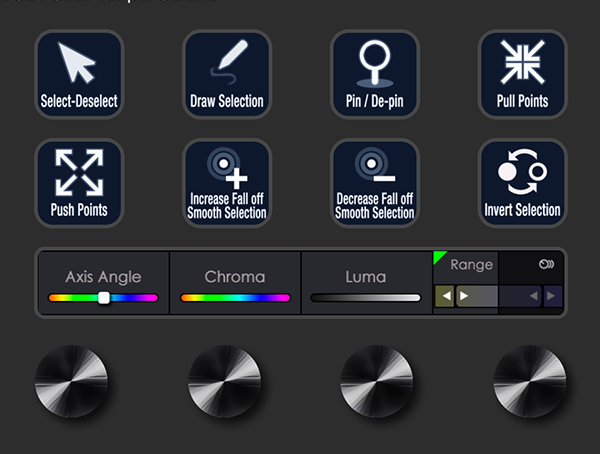
Task: Click the green corner marker beside Range
Action: pyautogui.click(x=438, y=256)
